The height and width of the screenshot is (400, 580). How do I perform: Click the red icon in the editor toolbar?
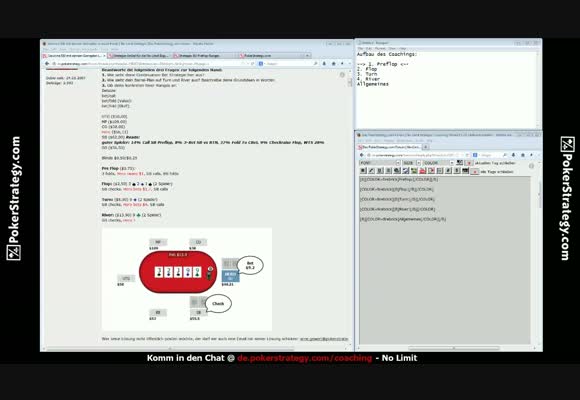[x=423, y=171]
